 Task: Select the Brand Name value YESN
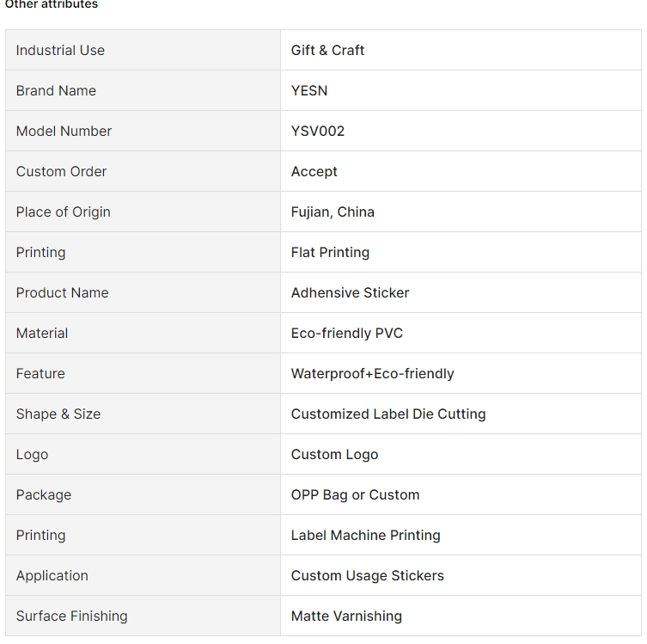[x=309, y=90]
